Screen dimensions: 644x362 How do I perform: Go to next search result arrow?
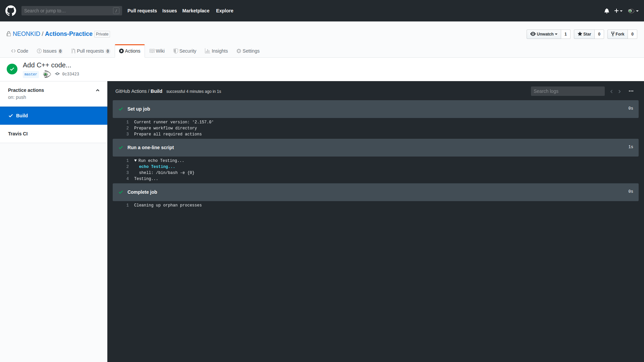620,92
